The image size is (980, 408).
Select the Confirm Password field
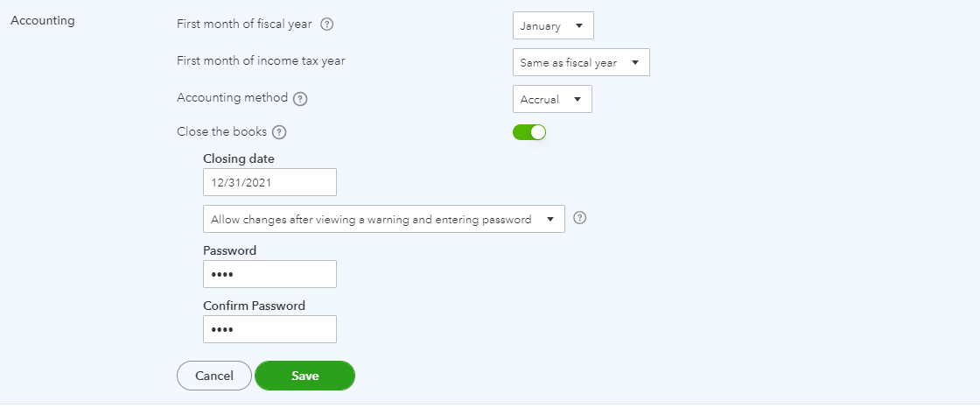270,329
